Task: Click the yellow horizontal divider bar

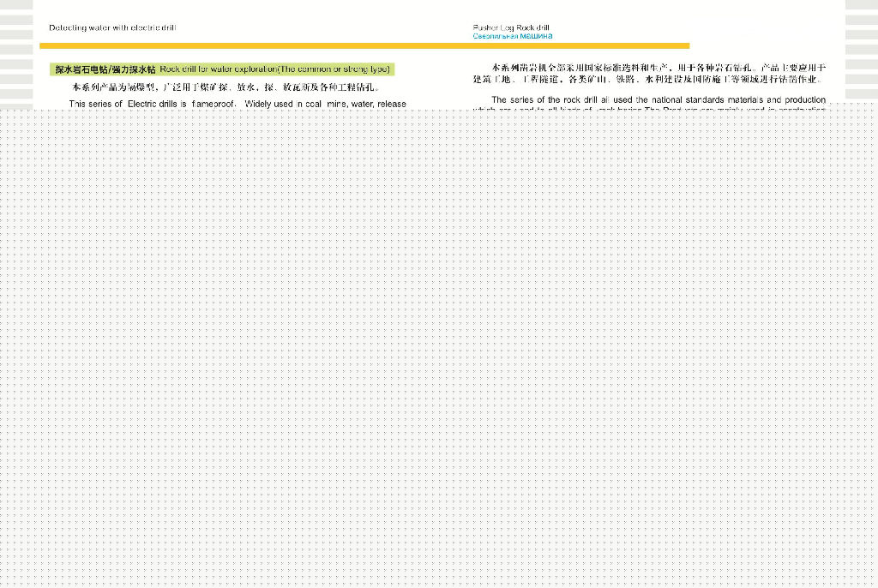Action: [x=364, y=45]
